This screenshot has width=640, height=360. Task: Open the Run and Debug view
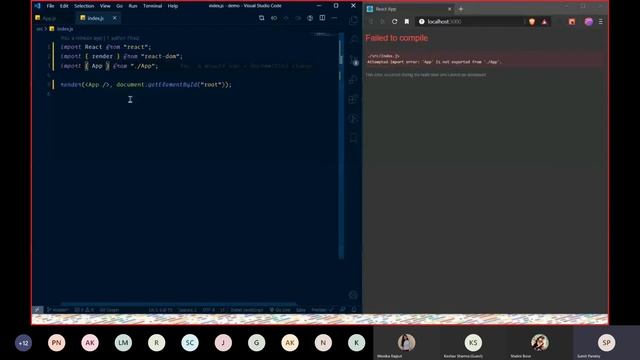[x=353, y=80]
